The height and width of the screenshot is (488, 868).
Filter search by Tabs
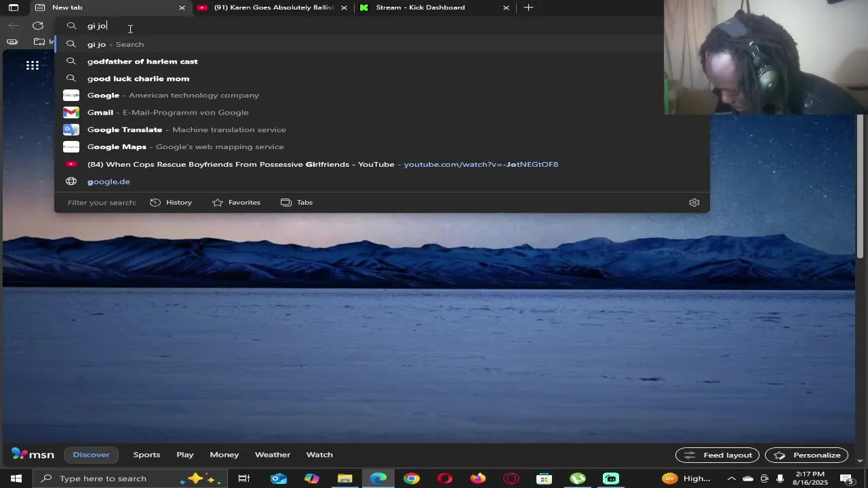[296, 203]
